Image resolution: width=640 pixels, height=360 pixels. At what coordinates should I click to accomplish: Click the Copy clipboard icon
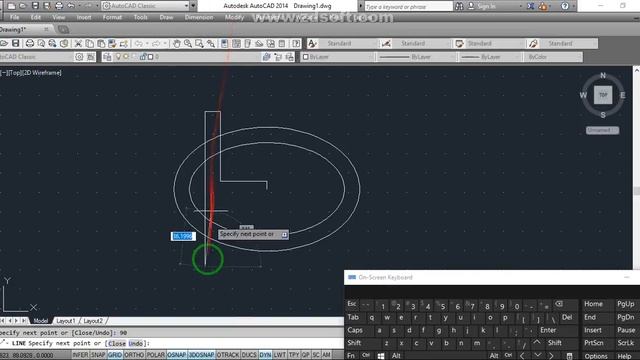click(89, 43)
